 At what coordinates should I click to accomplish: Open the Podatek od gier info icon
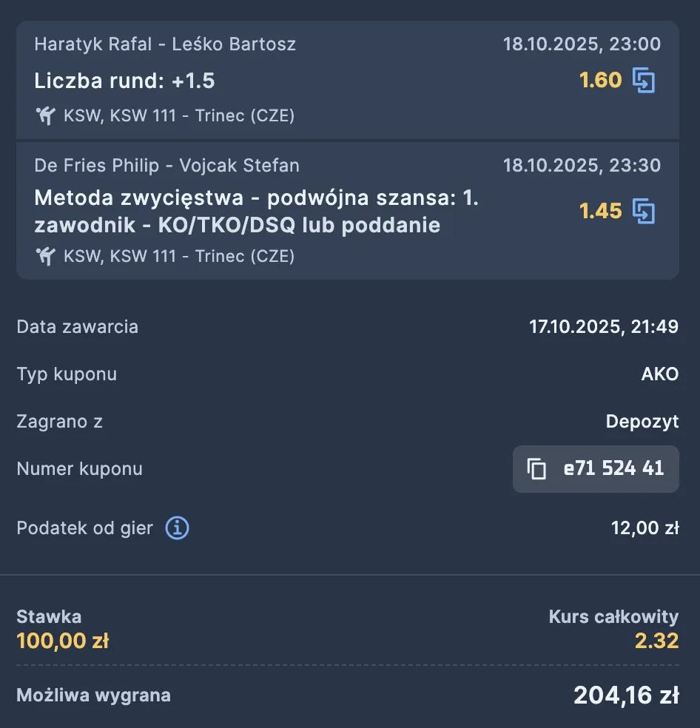tap(177, 528)
